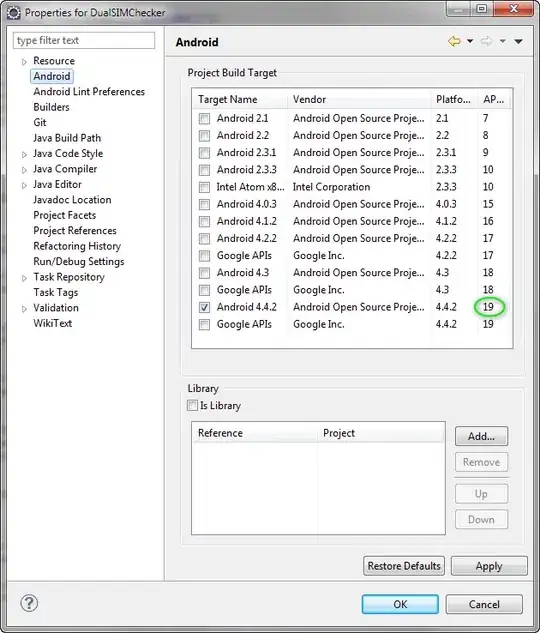Click the back navigation arrow icon
540x633 pixels.
(454, 41)
